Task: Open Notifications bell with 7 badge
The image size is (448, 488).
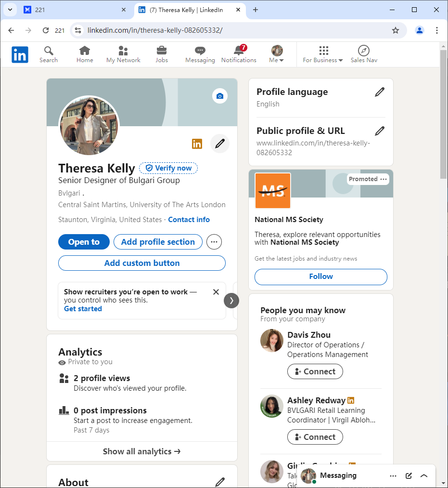Action: click(239, 54)
